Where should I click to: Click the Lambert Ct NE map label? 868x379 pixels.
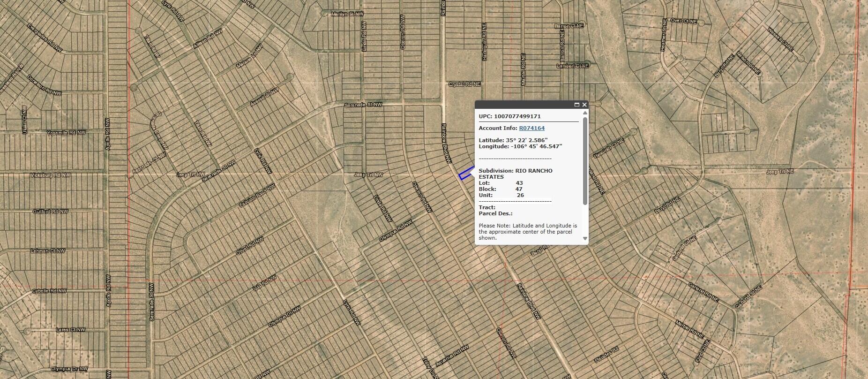pos(572,66)
